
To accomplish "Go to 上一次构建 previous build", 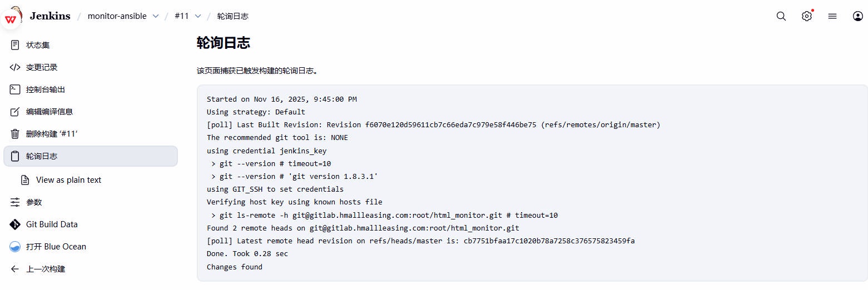I will click(x=46, y=269).
